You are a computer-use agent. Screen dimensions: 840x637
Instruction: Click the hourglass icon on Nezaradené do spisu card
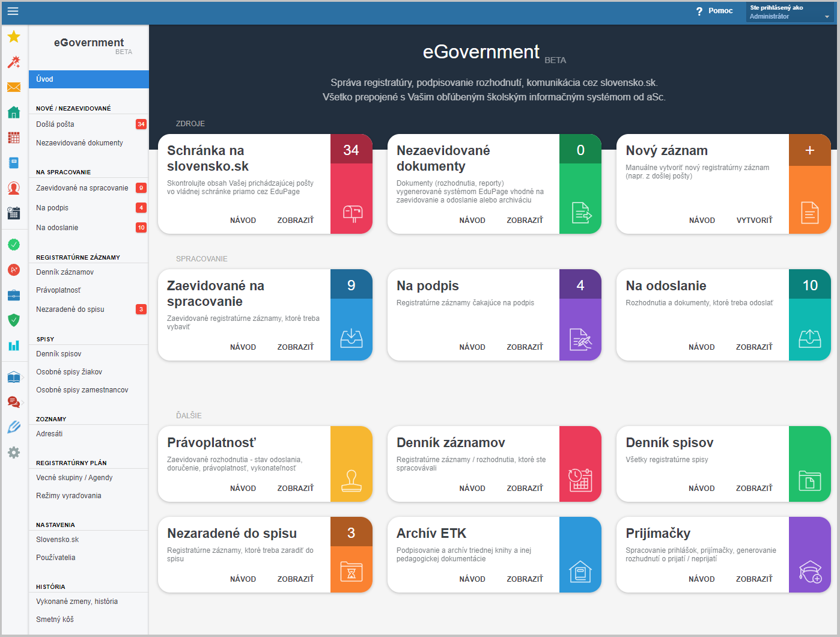(x=352, y=571)
